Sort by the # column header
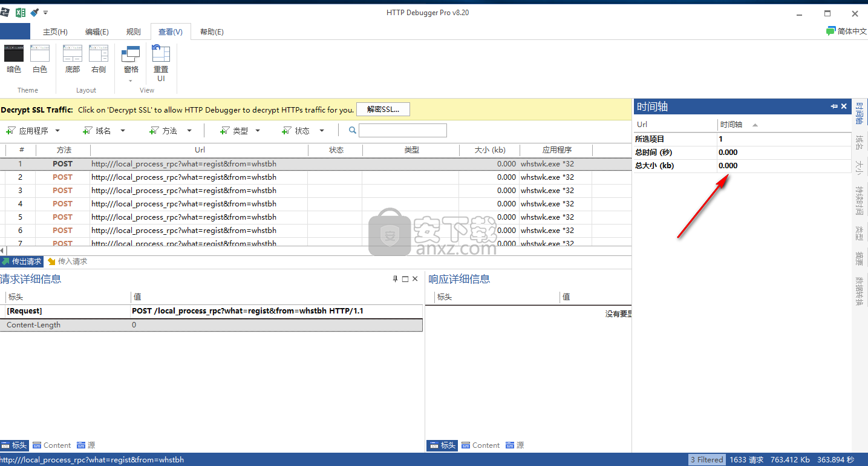Screen dimensions: 868x466 [x=21, y=150]
